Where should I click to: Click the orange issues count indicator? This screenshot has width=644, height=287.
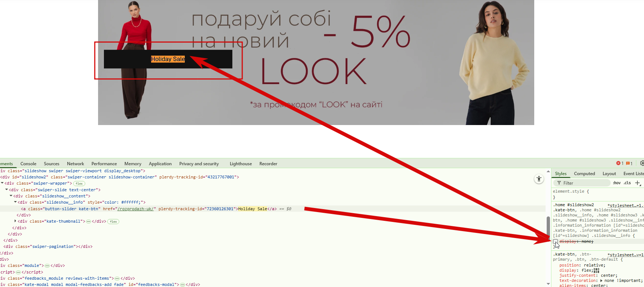click(629, 163)
